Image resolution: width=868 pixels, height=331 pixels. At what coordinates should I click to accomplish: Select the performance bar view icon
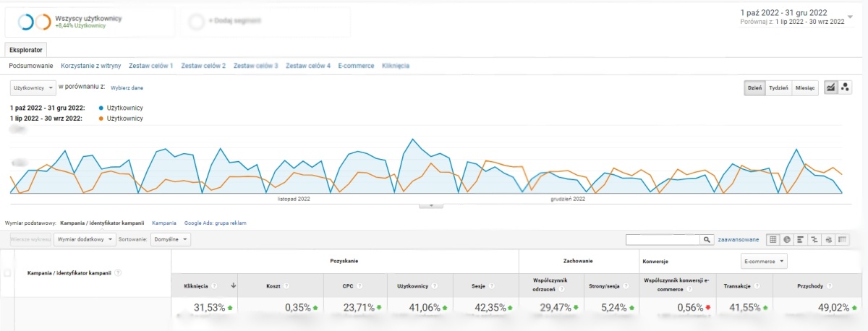pos(800,239)
